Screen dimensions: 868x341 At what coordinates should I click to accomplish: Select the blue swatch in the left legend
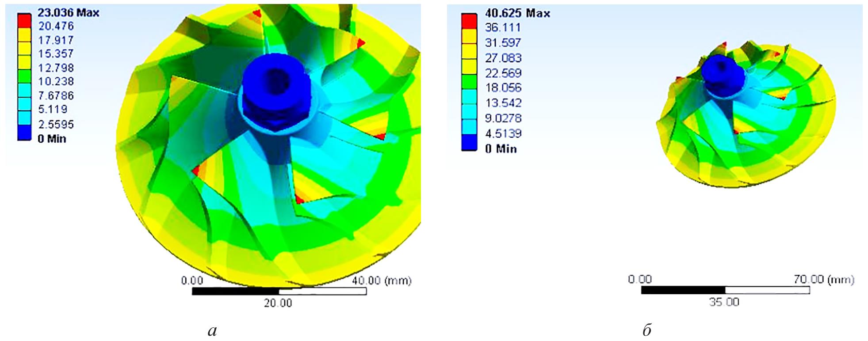click(x=24, y=133)
